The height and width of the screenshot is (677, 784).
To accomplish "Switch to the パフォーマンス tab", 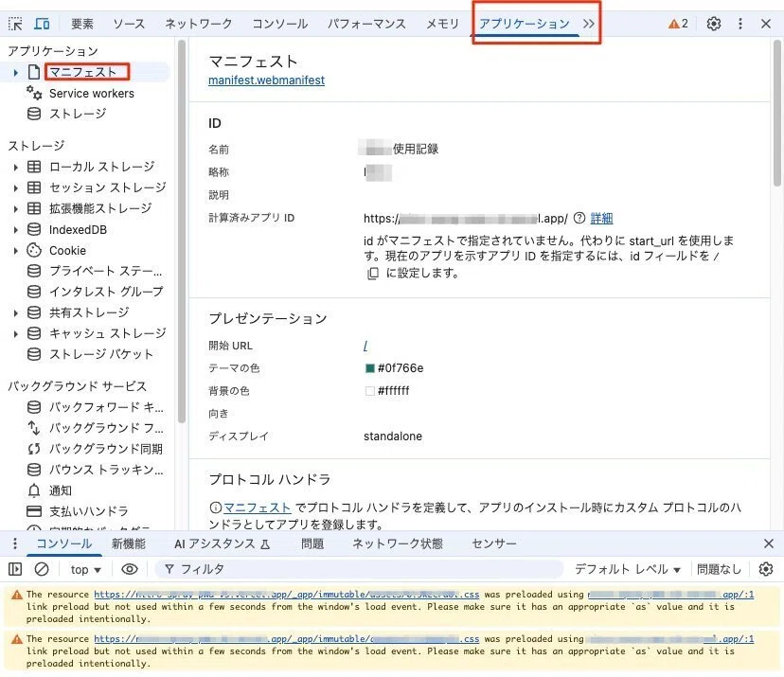I will click(366, 24).
